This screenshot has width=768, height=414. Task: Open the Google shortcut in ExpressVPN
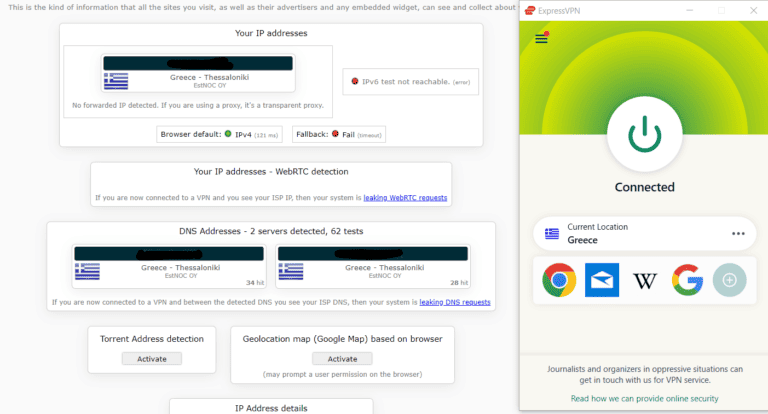pos(687,280)
